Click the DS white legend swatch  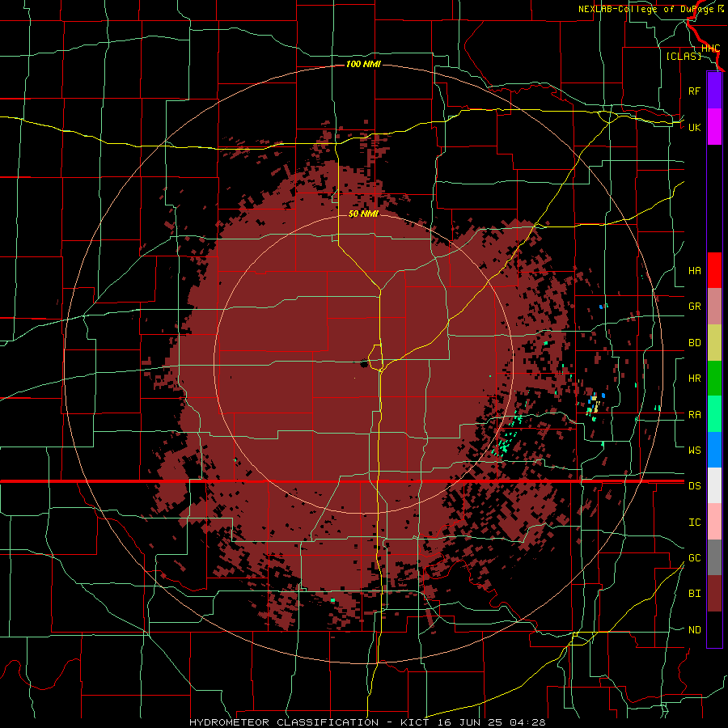click(x=714, y=485)
